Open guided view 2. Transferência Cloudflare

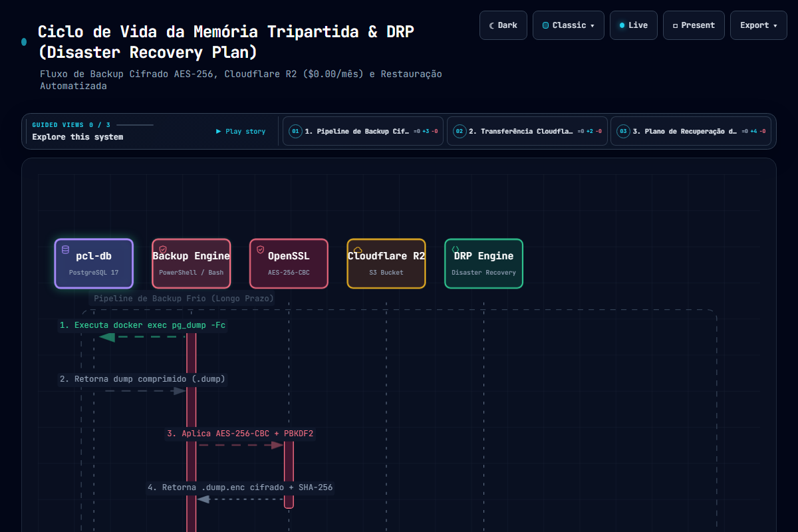527,131
